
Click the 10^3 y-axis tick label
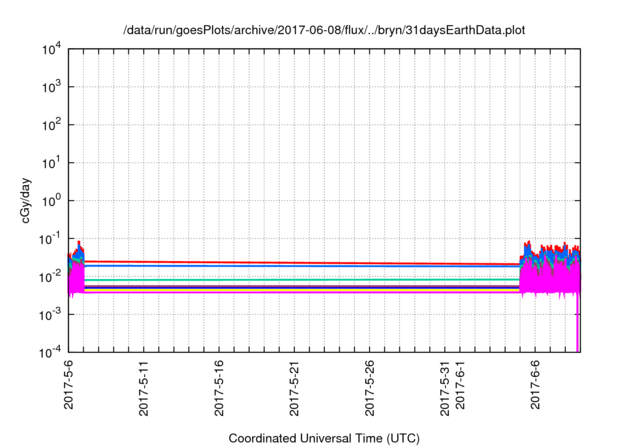[52, 87]
